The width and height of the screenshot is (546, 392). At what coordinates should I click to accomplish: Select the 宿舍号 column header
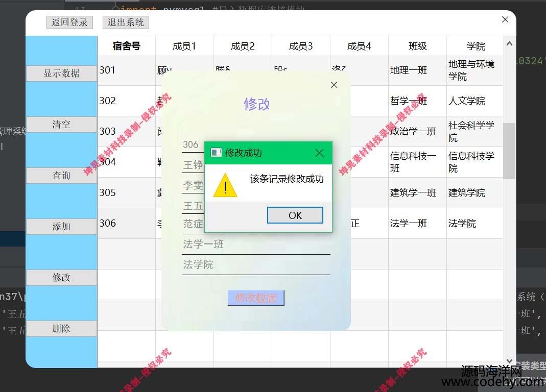126,46
